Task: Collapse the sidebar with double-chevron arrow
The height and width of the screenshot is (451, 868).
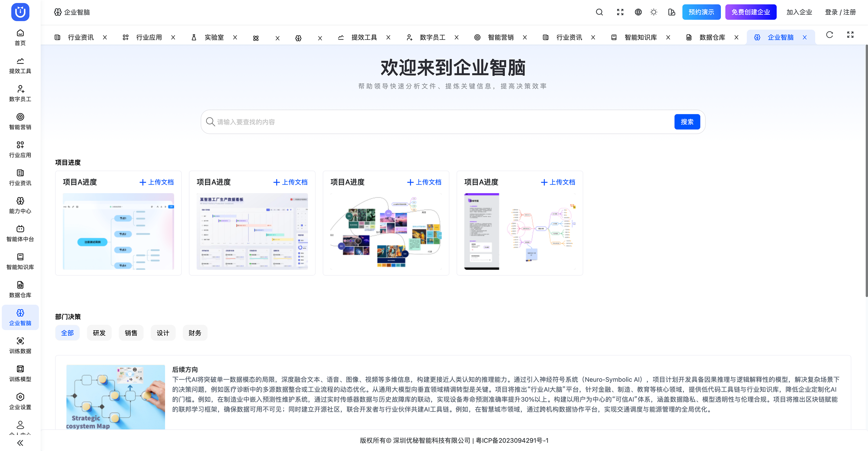Action: coord(20,443)
